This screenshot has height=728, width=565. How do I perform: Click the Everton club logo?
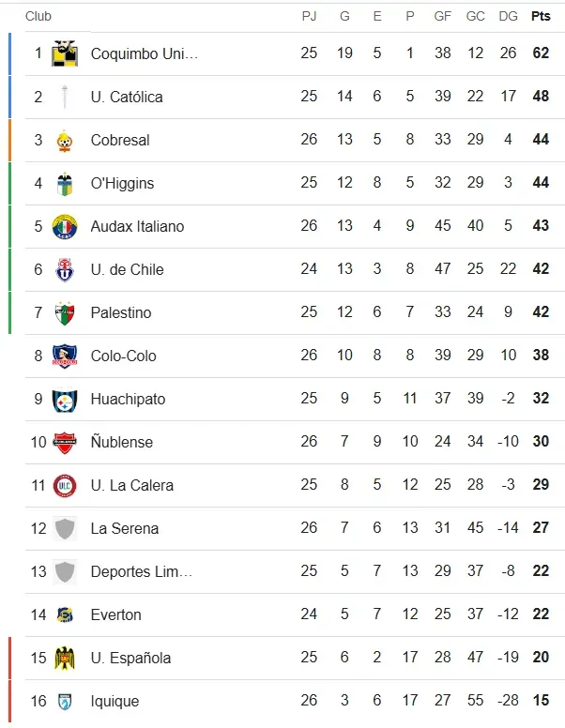[65, 614]
